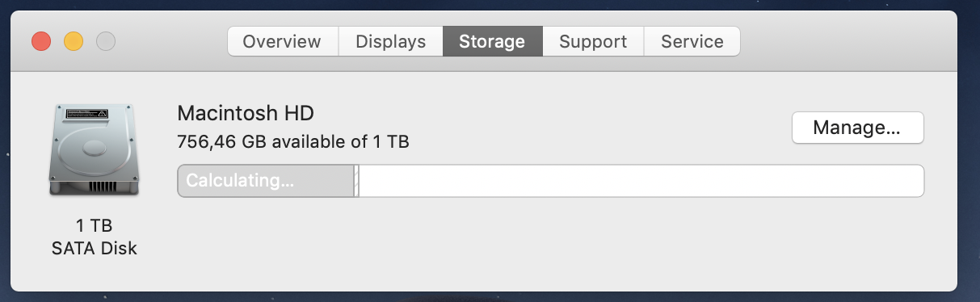This screenshot has width=980, height=302.
Task: Click the white free-space portion of storage bar
Action: pyautogui.click(x=641, y=181)
